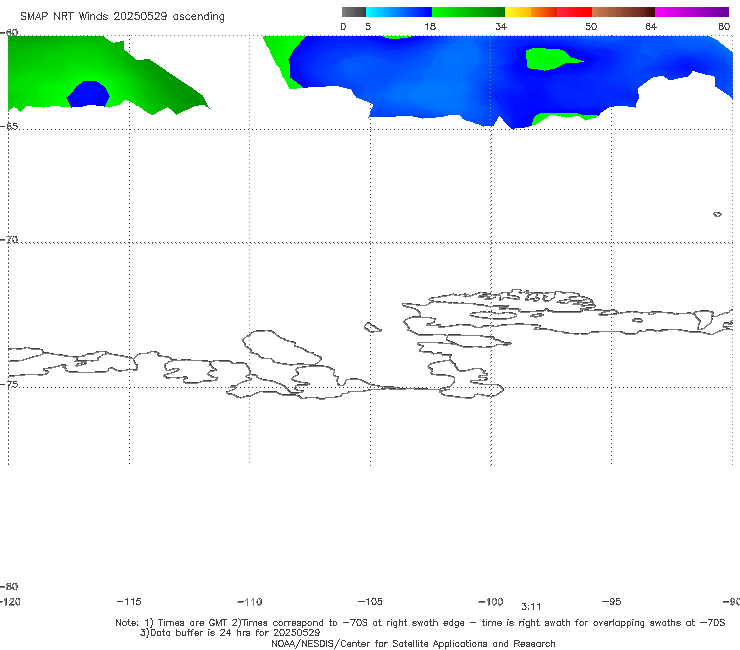Click the 'Note: 1) Times are GMT' line

pos(420,623)
